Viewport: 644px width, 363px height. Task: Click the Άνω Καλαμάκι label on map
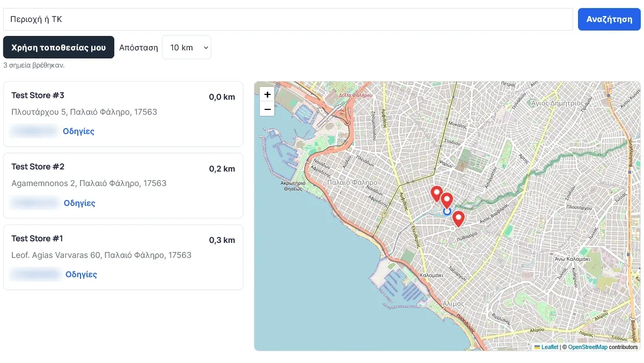[x=573, y=259]
